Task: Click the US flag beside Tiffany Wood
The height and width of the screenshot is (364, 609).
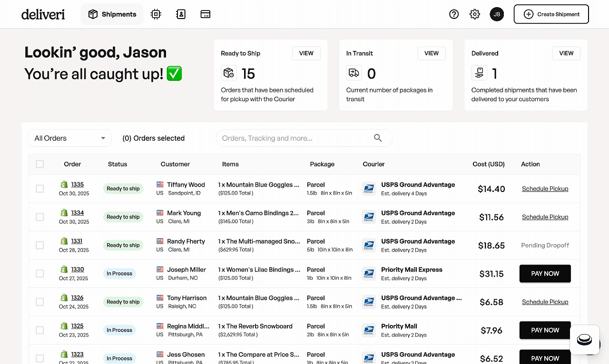Action: (160, 184)
